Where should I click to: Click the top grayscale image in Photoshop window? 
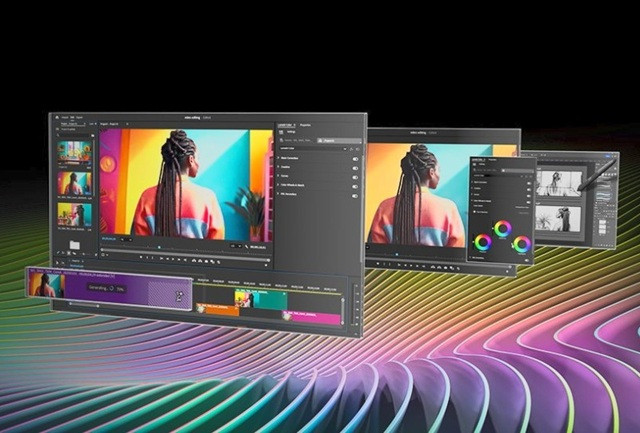[559, 183]
